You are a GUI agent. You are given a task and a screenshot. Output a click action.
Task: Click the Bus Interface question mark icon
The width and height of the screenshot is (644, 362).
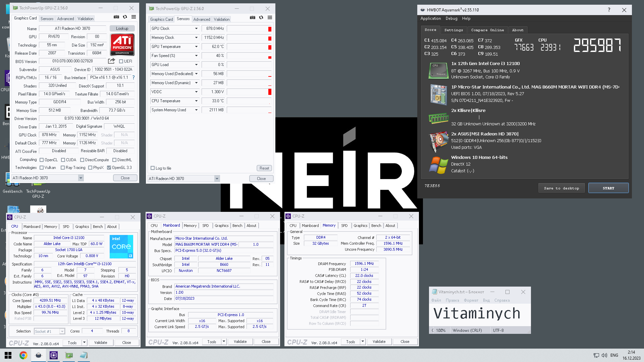[133, 77]
